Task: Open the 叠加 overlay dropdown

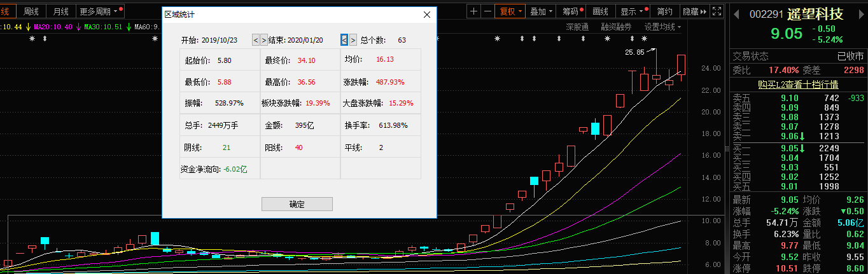Action: tap(542, 11)
